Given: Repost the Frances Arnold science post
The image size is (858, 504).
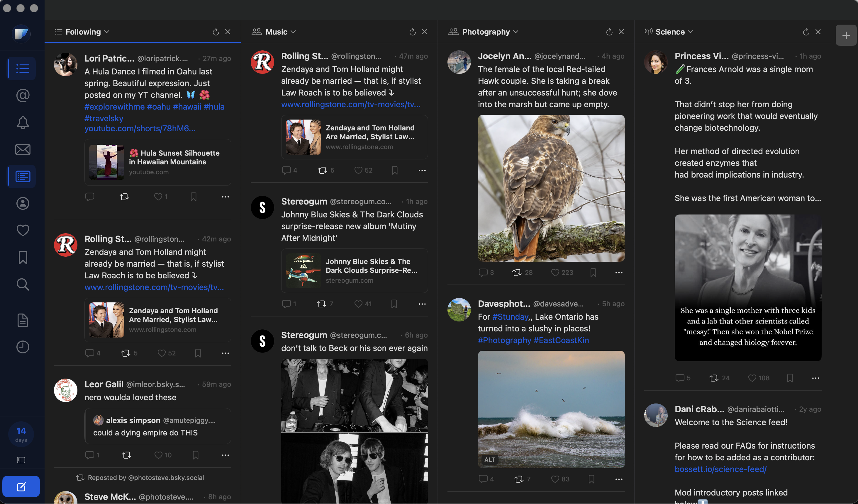Looking at the screenshot, I should [x=714, y=378].
